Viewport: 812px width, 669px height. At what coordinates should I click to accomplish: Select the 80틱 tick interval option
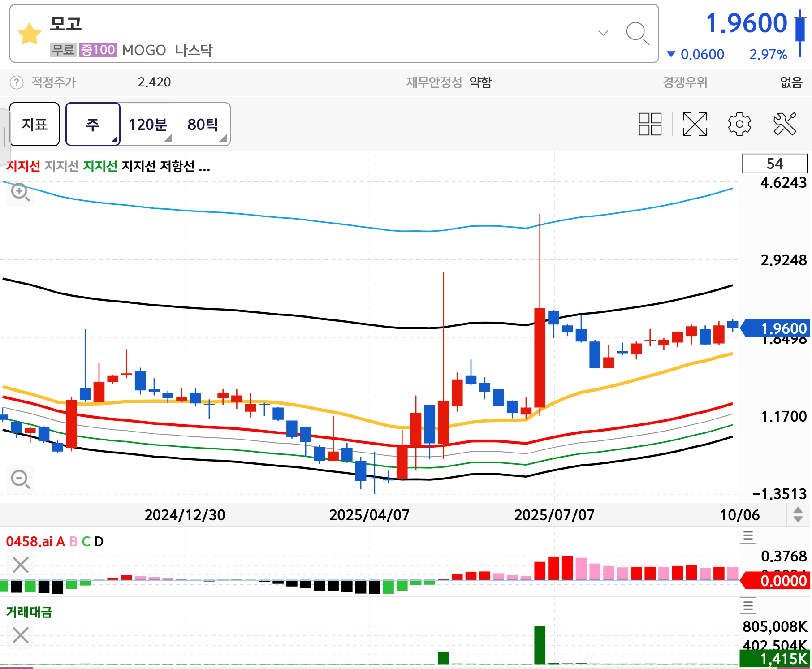click(x=203, y=124)
